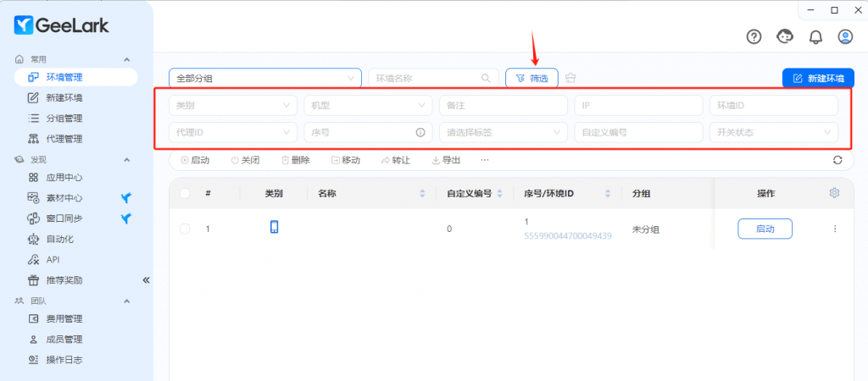The width and height of the screenshot is (868, 381).
Task: Open the 全部分组 group dropdown
Action: [264, 78]
